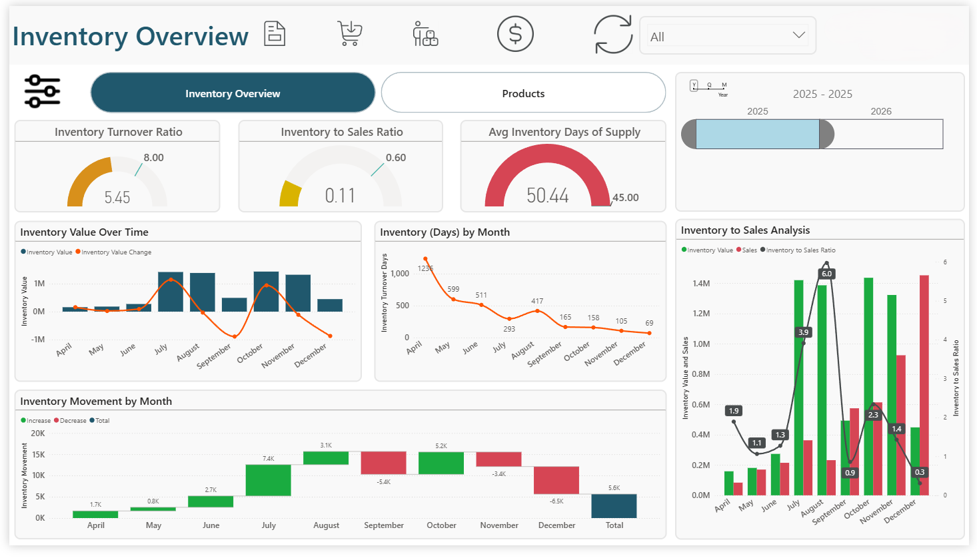
Task: Open the filter sliders icon on the left
Action: point(42,91)
